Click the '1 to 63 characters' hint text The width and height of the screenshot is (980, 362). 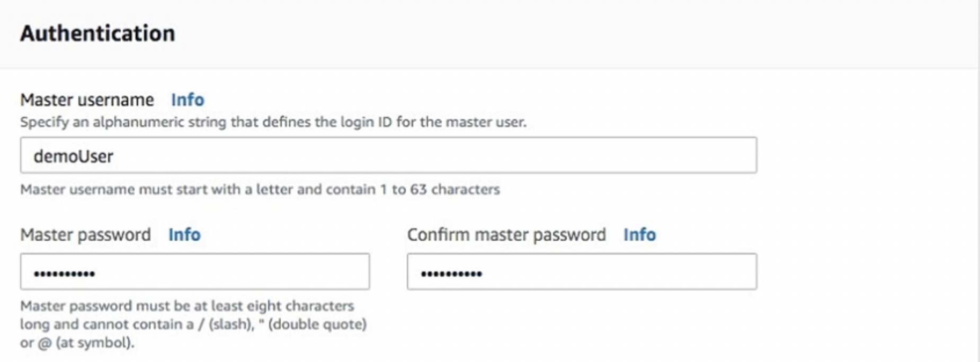point(440,189)
